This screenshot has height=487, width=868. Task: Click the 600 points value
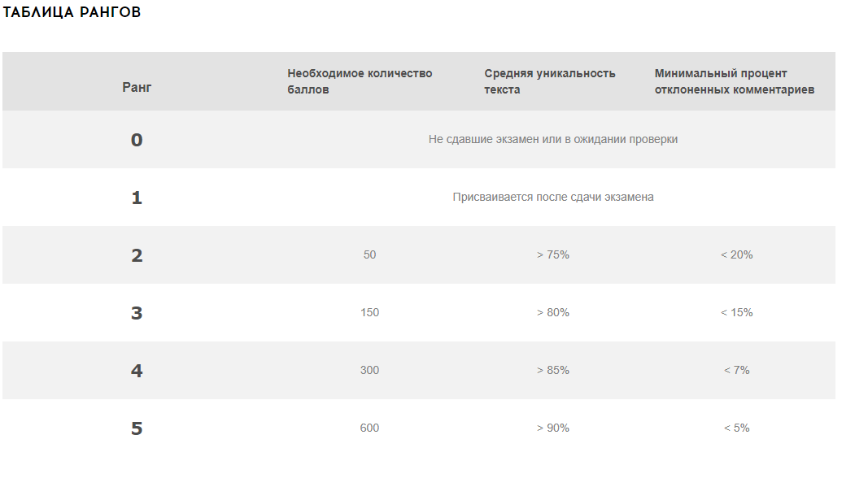tap(370, 428)
